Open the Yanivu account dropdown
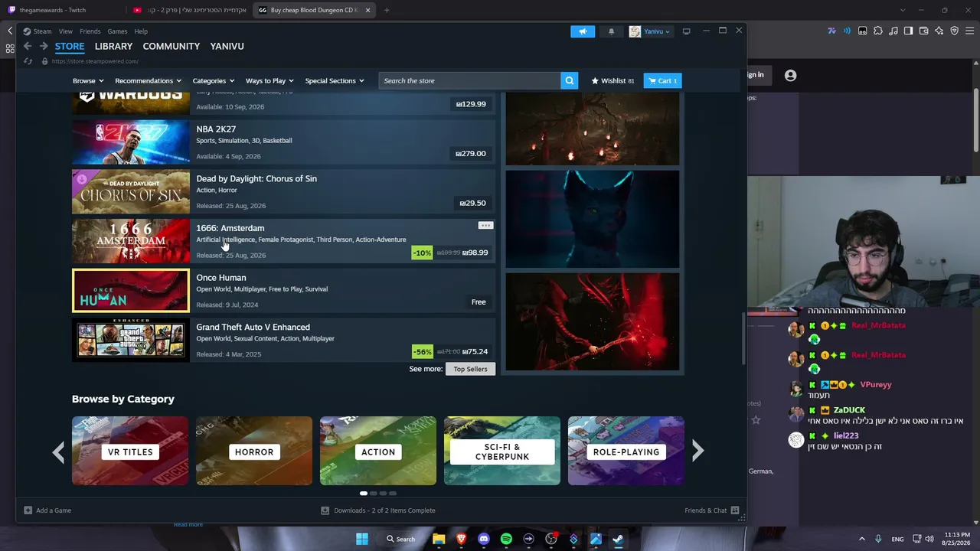Screen dimensions: 980x551 [649, 31]
